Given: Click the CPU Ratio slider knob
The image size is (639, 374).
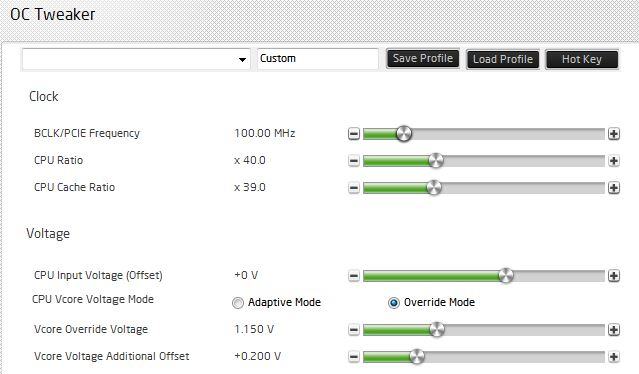Looking at the screenshot, I should tap(436, 161).
